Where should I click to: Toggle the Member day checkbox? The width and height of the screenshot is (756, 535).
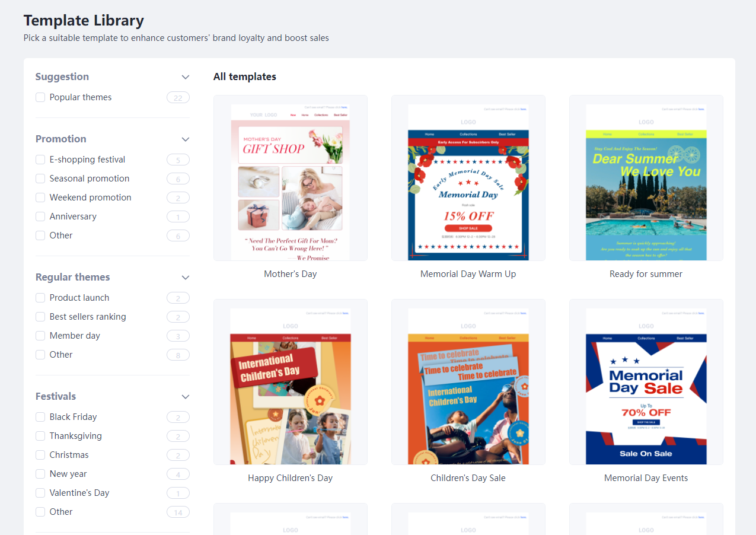pos(40,336)
